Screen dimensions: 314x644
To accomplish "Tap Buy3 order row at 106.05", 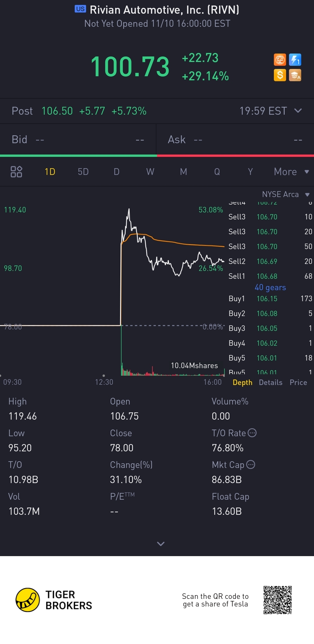I will click(270, 328).
